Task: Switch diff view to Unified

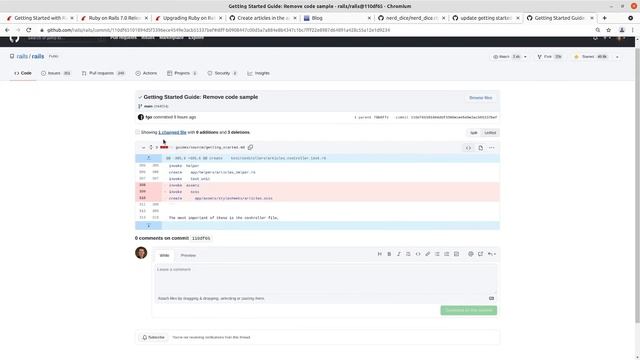Action: tap(490, 133)
